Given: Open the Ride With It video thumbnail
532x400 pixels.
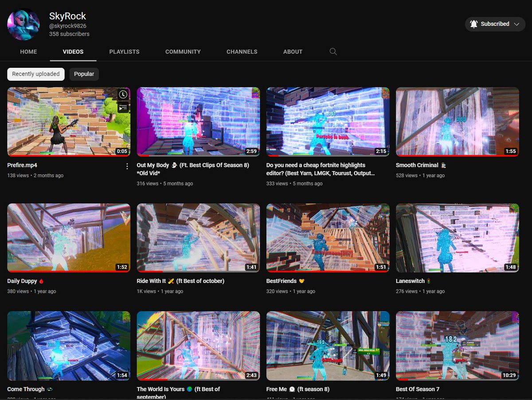Looking at the screenshot, I should coord(198,238).
